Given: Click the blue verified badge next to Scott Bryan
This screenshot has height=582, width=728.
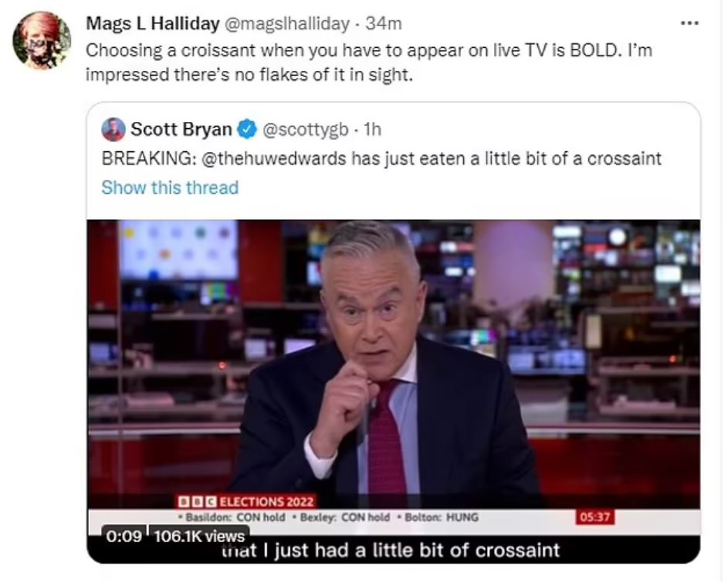Looking at the screenshot, I should point(247,130).
